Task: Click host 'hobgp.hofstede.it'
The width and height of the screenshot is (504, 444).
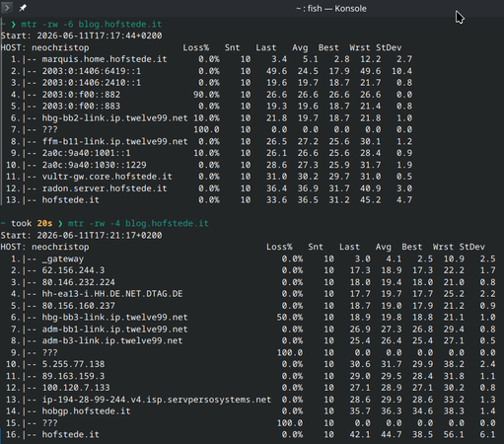Action: 86,411
